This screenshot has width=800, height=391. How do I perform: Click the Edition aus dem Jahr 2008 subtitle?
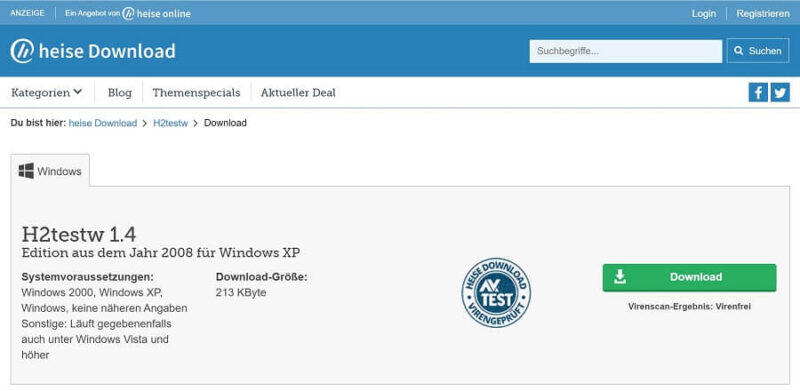(161, 253)
